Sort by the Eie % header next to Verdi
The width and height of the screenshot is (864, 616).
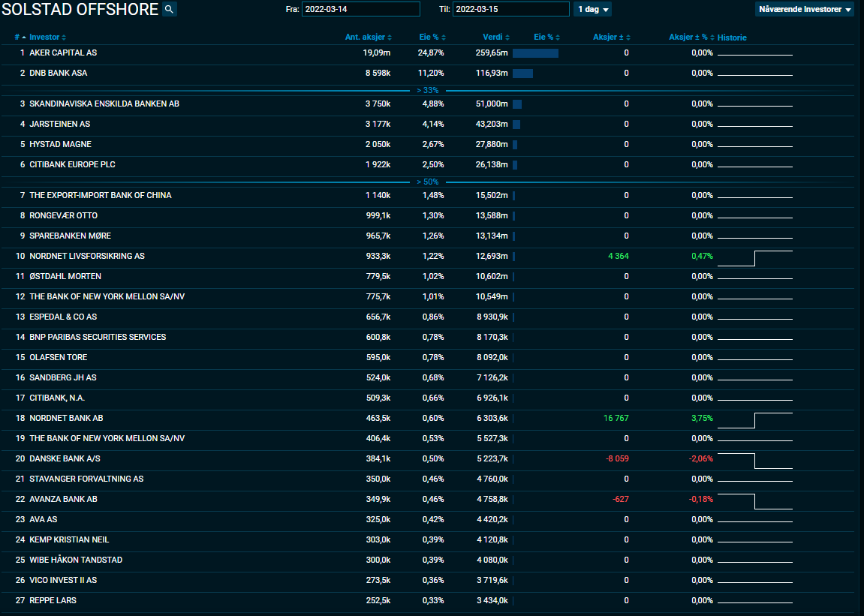546,37
